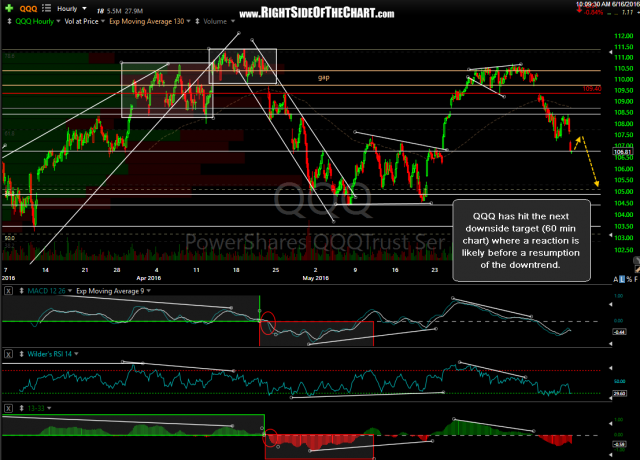Click the move handle of the RSI pane
This screenshot has width=640, height=460.
[x=22, y=354]
